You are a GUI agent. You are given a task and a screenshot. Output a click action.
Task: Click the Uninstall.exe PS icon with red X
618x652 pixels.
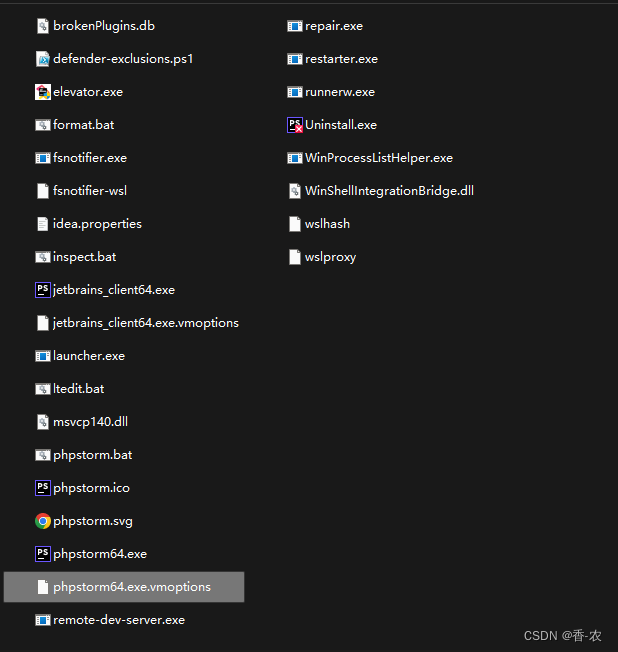(295, 125)
